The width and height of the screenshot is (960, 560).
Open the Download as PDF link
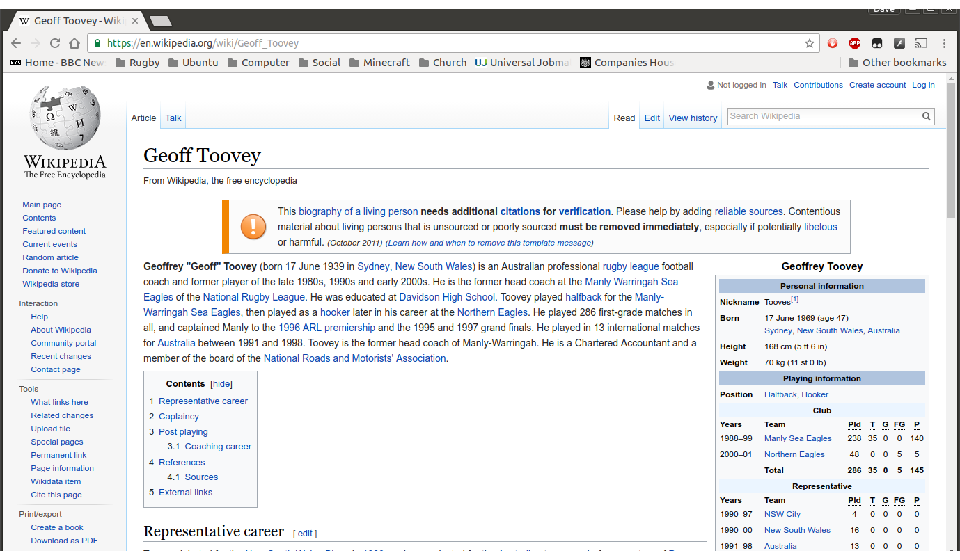(64, 541)
